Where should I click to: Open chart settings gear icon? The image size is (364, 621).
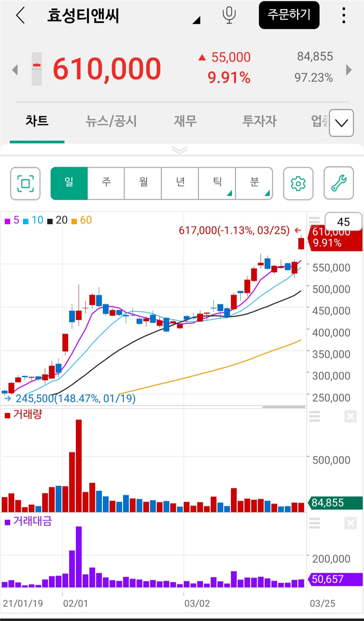pyautogui.click(x=298, y=183)
